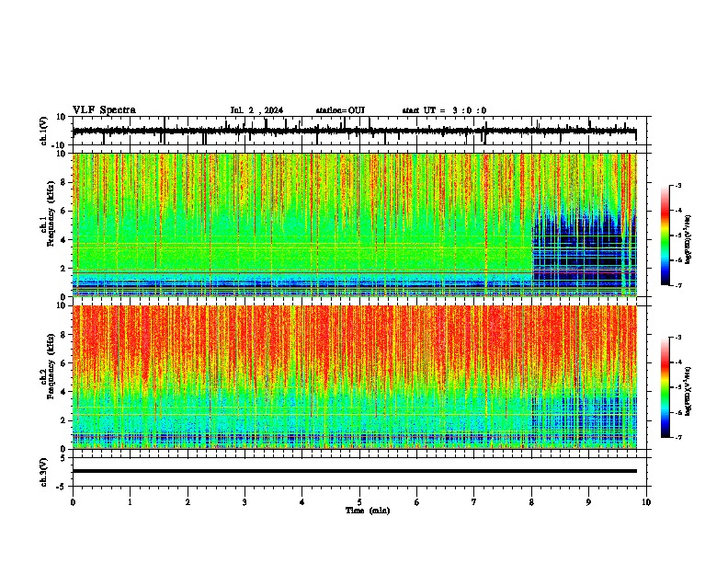Click the "station=OUI" header label
728x563 pixels.
coord(340,110)
